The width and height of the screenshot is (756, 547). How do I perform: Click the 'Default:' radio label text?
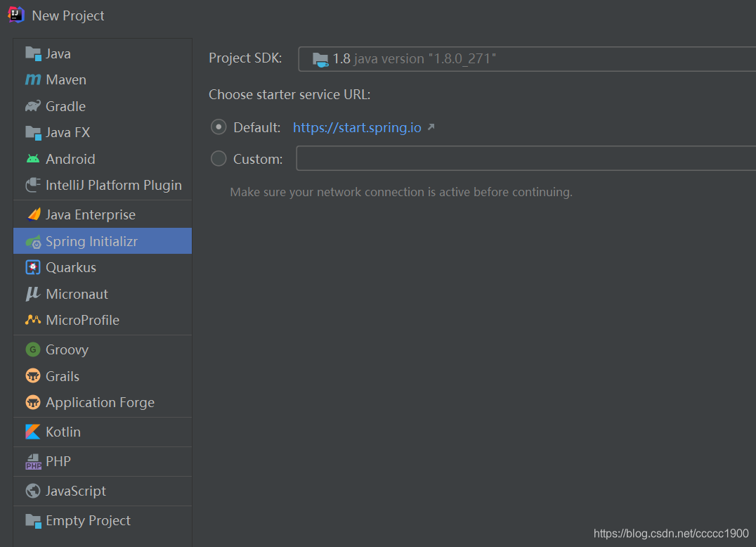coord(257,127)
